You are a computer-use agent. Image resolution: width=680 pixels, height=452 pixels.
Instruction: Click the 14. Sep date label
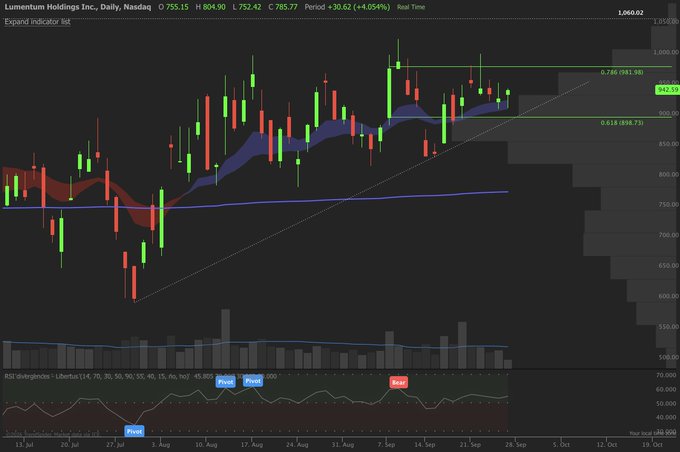pyautogui.click(x=425, y=445)
